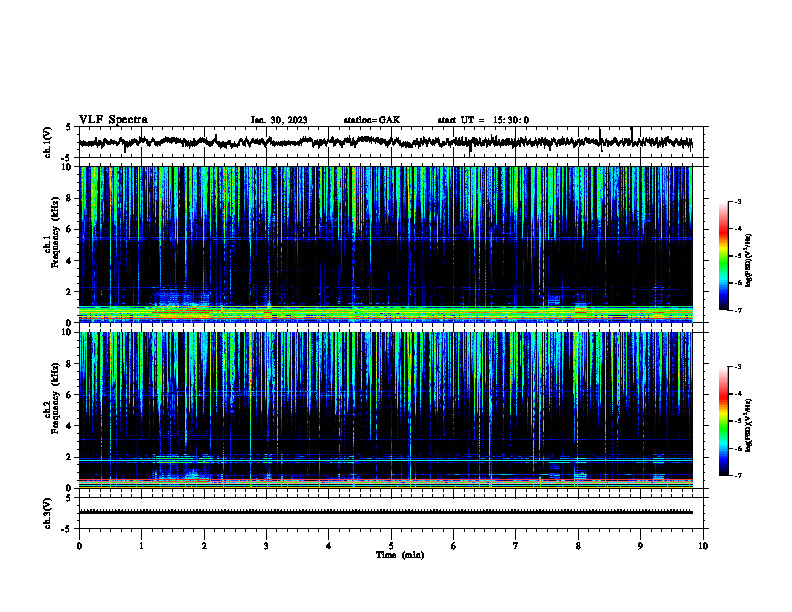Viewport: 792px width, 612px height.
Task: Click the ch.1 voltage waveform trace
Action: [385, 142]
